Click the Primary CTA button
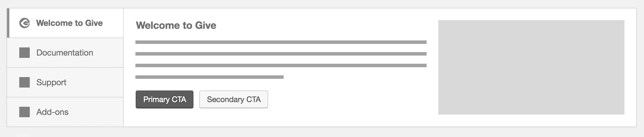This screenshot has width=644, height=137. (x=165, y=99)
